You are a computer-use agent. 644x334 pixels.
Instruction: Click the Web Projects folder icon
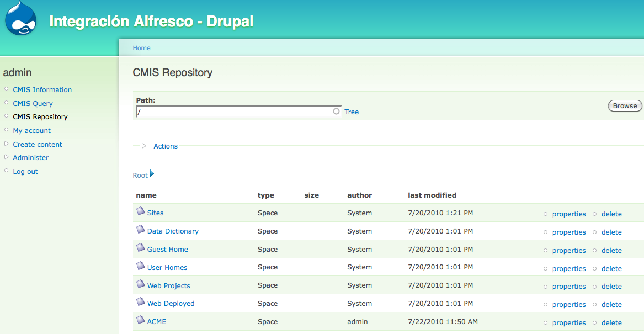point(141,284)
